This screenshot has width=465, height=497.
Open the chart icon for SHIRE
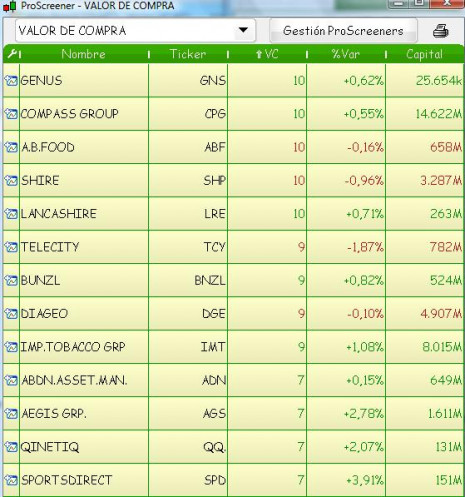pyautogui.click(x=11, y=181)
